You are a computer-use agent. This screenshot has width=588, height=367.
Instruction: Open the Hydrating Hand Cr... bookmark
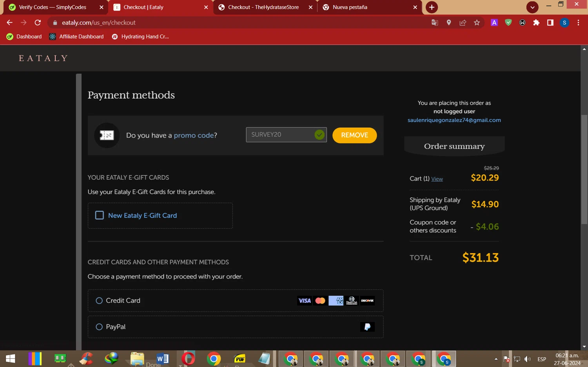(x=140, y=36)
